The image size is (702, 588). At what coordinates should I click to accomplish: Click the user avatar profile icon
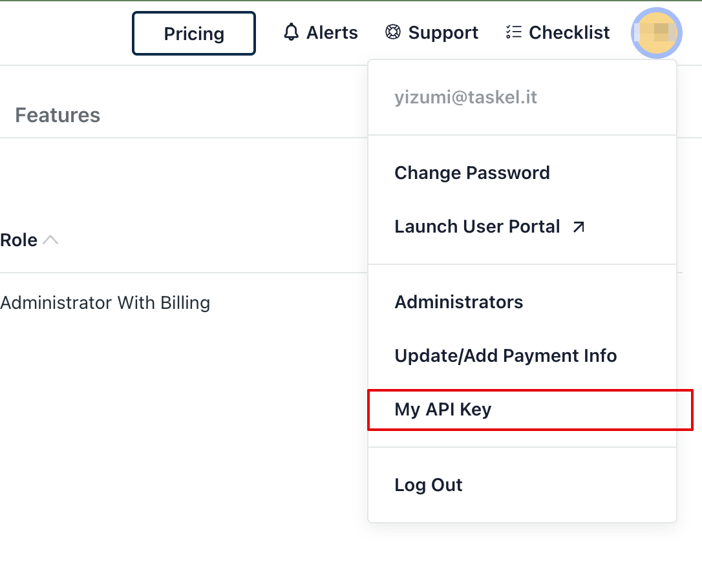[656, 33]
